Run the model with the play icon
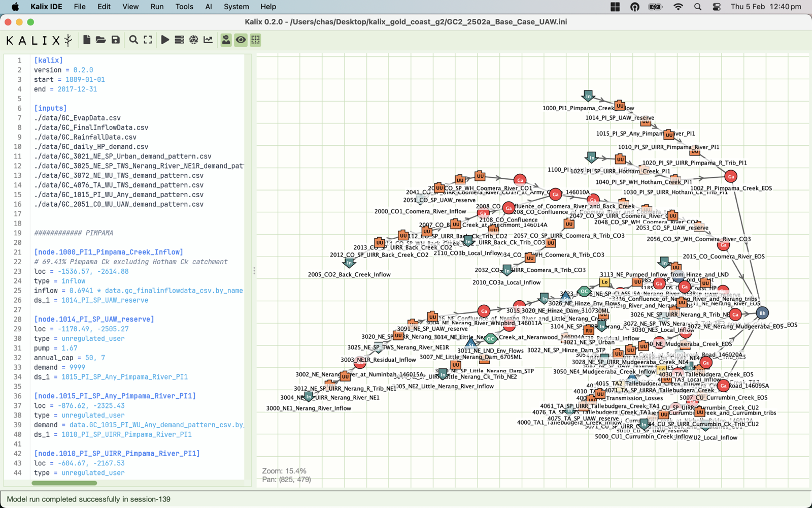 tap(165, 40)
